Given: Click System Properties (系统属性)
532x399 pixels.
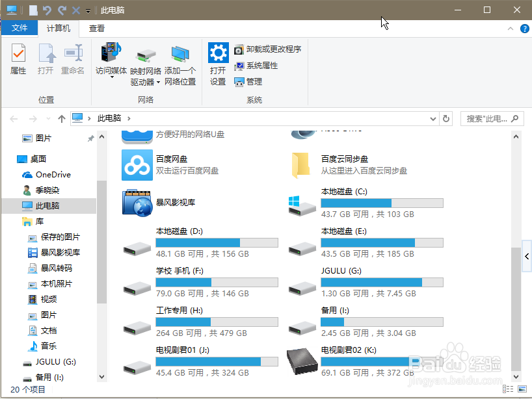Looking at the screenshot, I should tap(256, 66).
